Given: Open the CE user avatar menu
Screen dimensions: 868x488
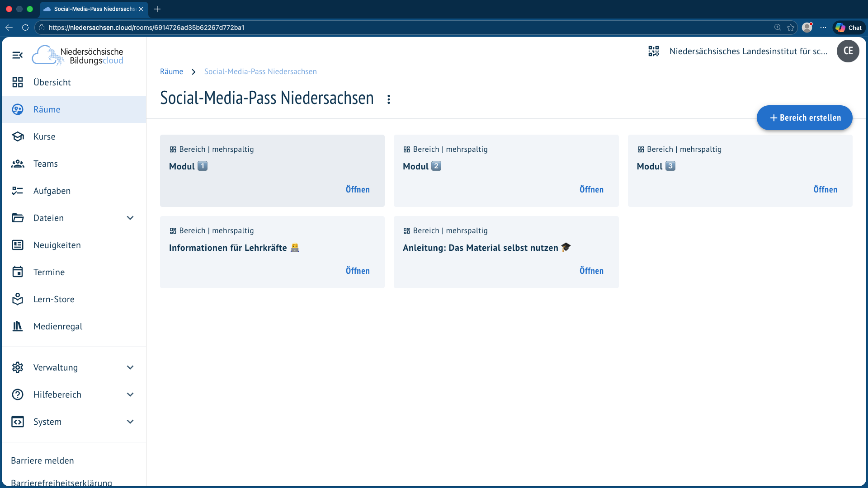Looking at the screenshot, I should (848, 51).
